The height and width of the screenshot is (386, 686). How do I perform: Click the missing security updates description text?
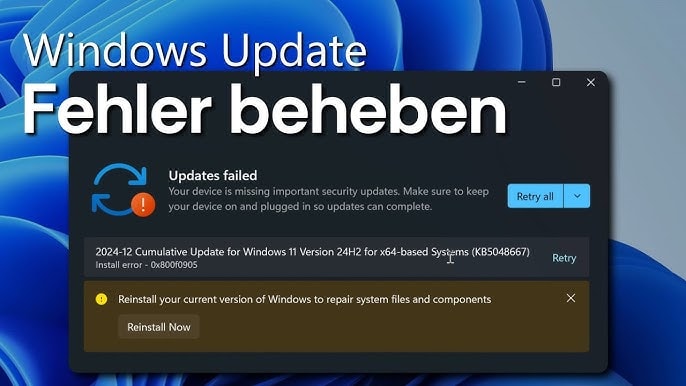(329, 199)
